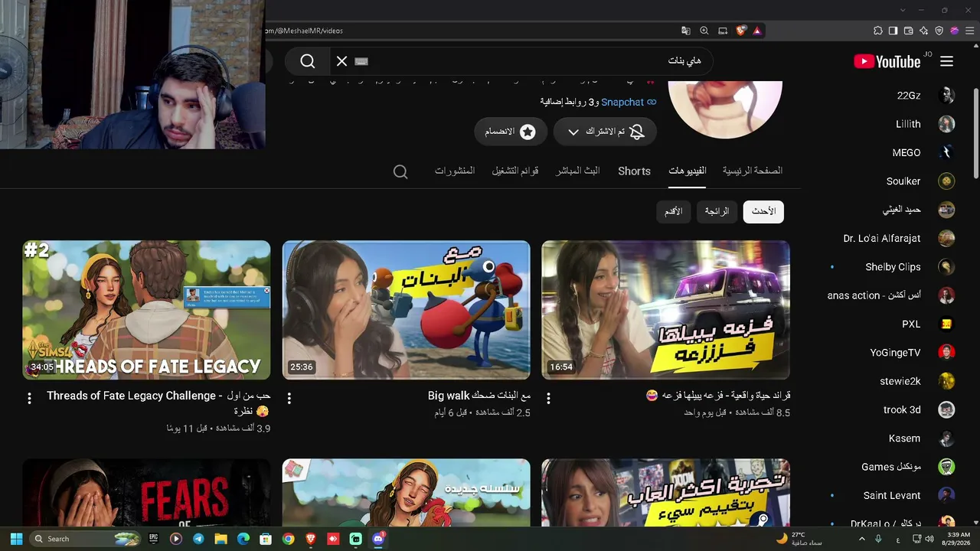980x551 pixels.
Task: Open the المنشورات posts tab
Action: pos(455,171)
